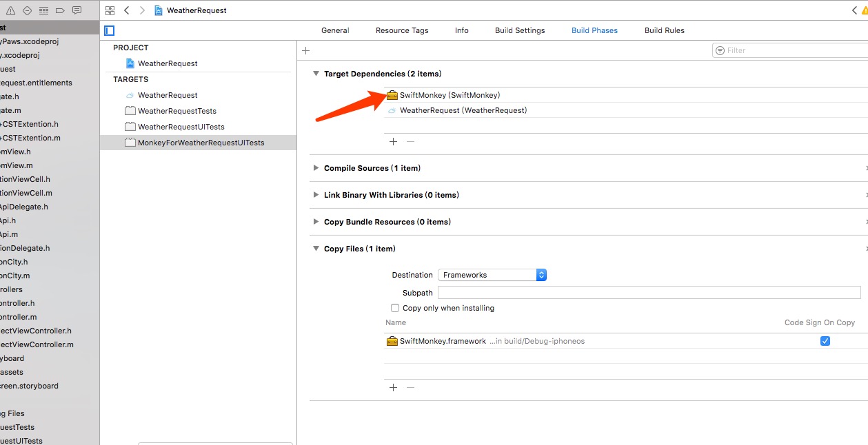
Task: Select the WeatherRequest (WeatherRequest) dependency row
Action: click(x=625, y=110)
